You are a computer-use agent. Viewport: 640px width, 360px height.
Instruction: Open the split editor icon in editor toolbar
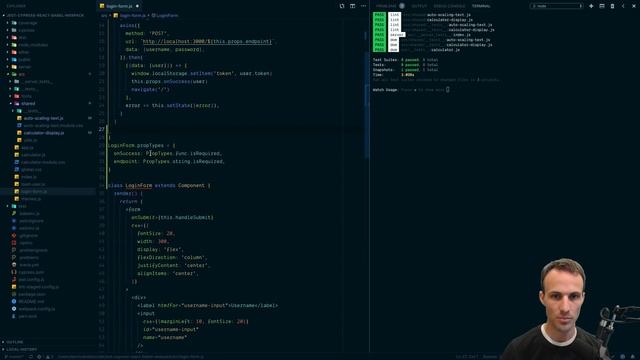352,6
